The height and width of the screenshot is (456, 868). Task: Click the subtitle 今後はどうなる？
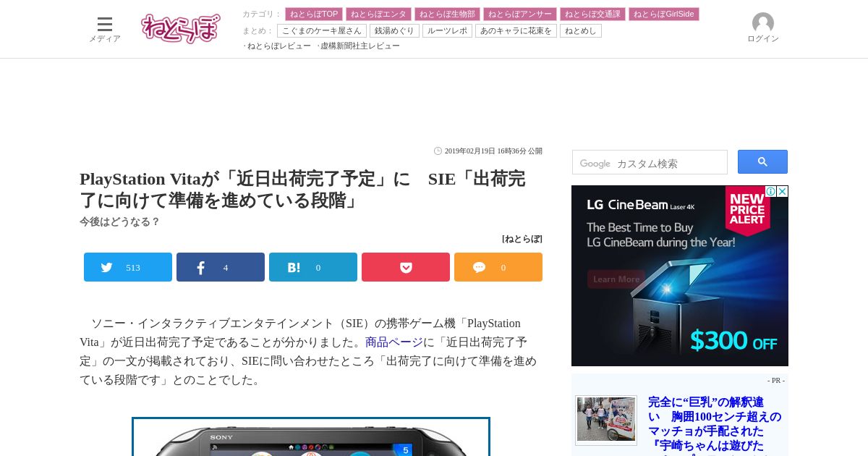click(119, 221)
